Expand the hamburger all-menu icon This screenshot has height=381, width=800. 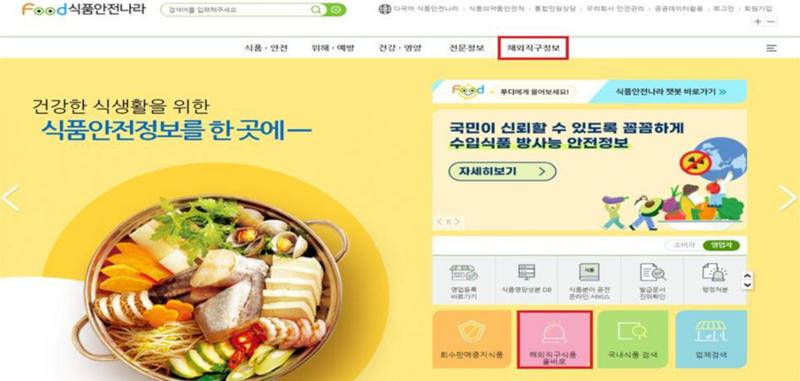771,48
